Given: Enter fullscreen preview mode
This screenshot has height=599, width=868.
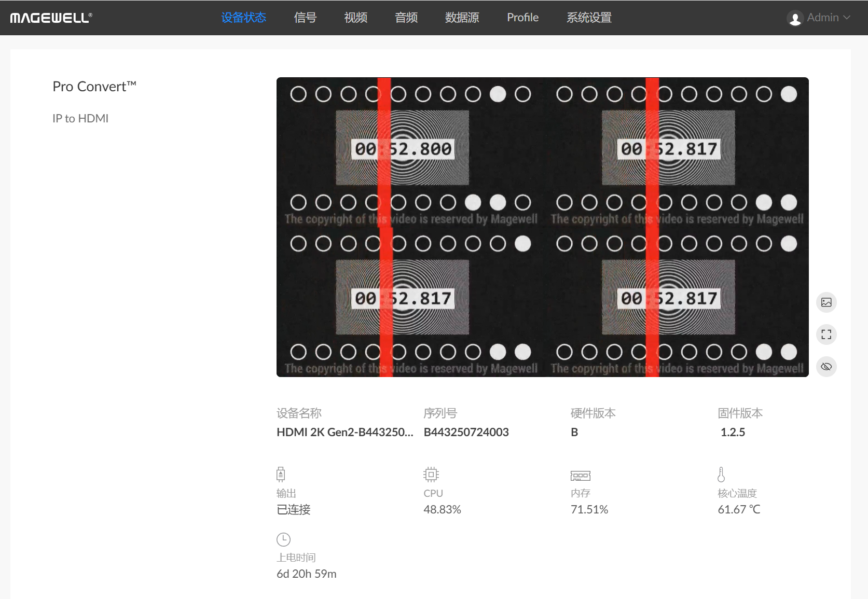Looking at the screenshot, I should pyautogui.click(x=826, y=335).
